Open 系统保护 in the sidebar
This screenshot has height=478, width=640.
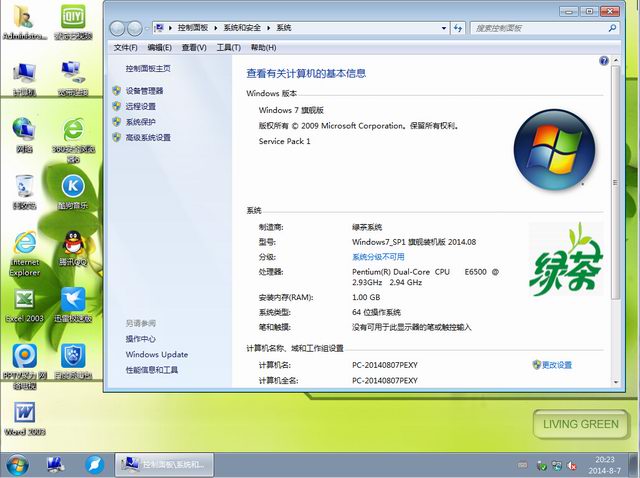point(140,122)
